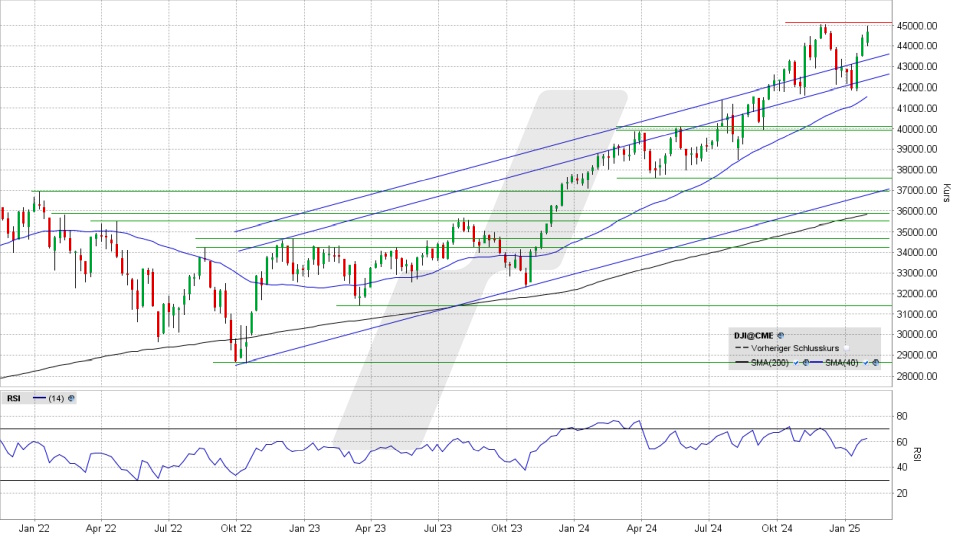Click the 33000.00 price axis label
960x540 pixels.
click(917, 273)
